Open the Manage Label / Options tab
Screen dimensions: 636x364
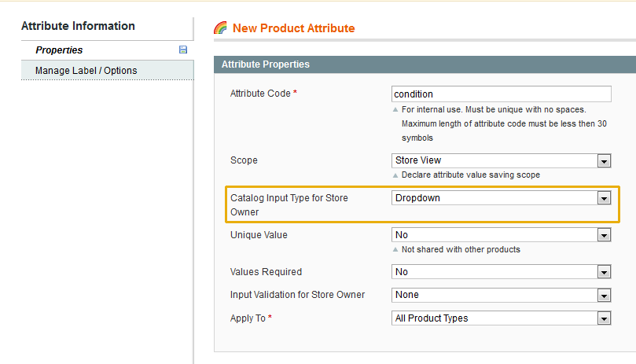coord(86,71)
